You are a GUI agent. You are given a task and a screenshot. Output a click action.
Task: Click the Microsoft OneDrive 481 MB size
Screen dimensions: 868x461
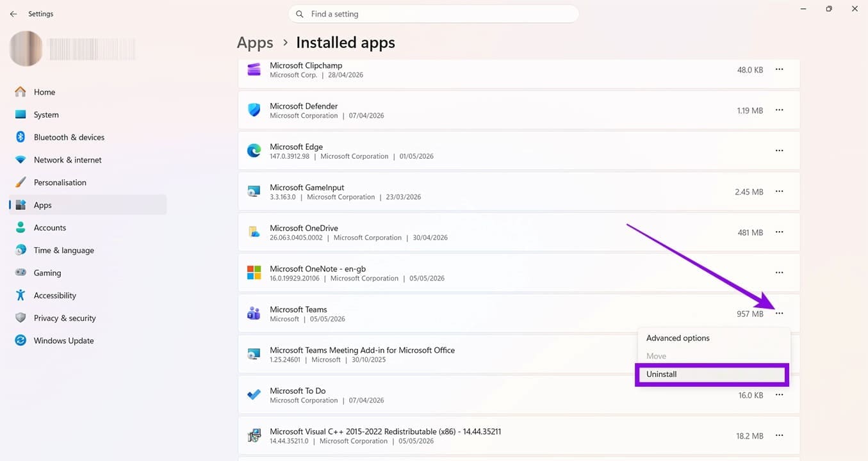point(750,232)
